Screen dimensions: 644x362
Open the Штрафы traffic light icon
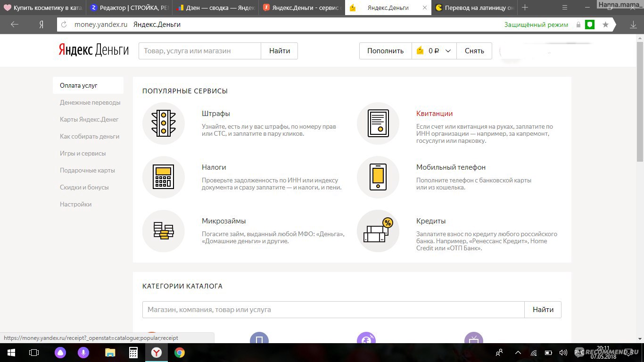pos(163,123)
